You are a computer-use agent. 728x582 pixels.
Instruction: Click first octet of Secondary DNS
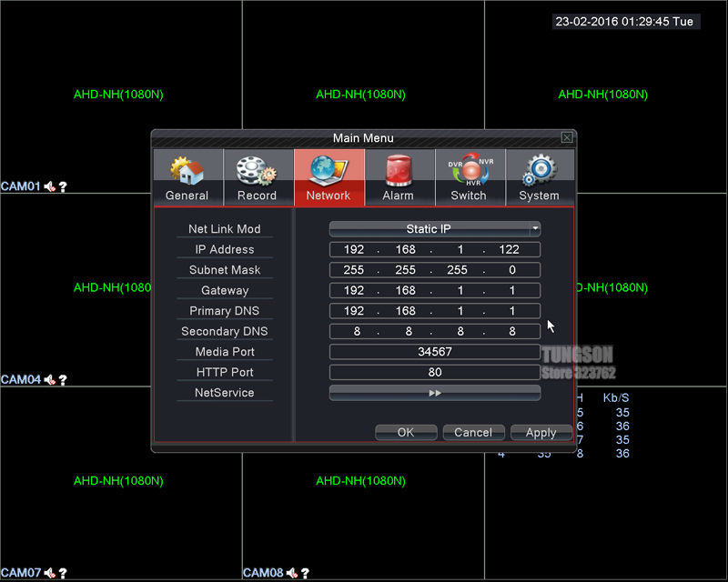click(x=356, y=332)
